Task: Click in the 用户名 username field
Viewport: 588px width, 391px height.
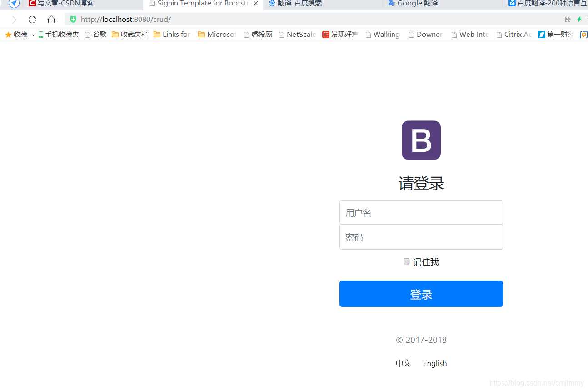Action: pyautogui.click(x=421, y=212)
